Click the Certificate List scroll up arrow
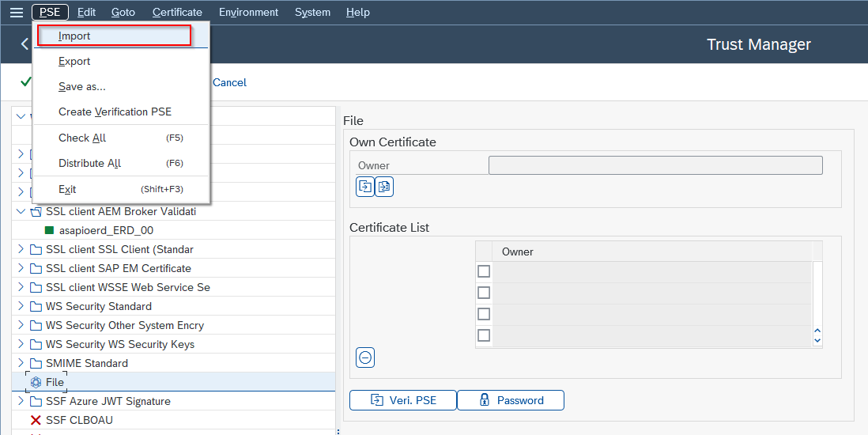Image resolution: width=868 pixels, height=435 pixels. [817, 331]
